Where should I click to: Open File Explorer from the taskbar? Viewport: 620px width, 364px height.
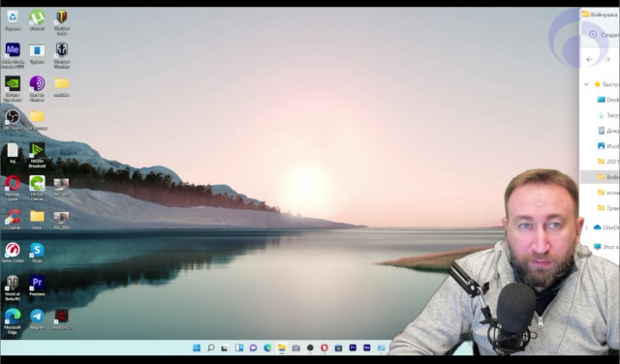pos(282,348)
